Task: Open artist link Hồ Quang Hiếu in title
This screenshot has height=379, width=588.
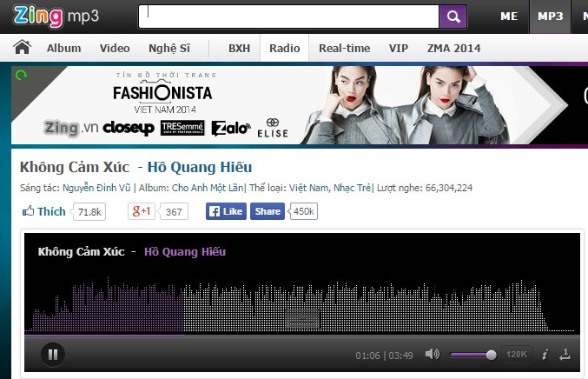Action: coord(200,166)
